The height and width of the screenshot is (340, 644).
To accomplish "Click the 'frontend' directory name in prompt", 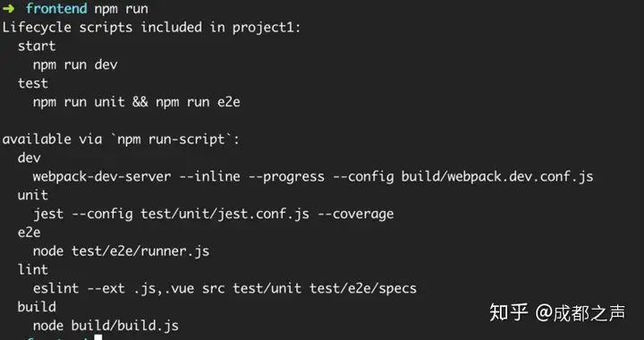I will [x=56, y=9].
